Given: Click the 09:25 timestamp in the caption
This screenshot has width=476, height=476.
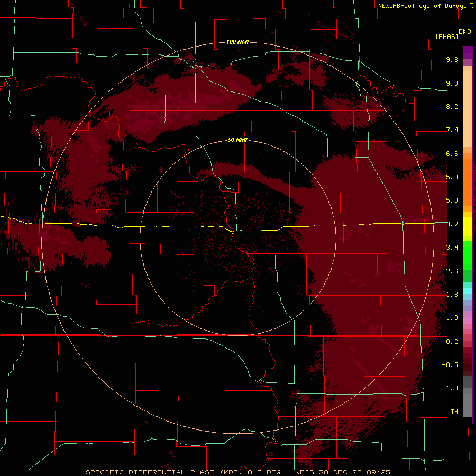Looking at the screenshot, I should click(x=378, y=472).
